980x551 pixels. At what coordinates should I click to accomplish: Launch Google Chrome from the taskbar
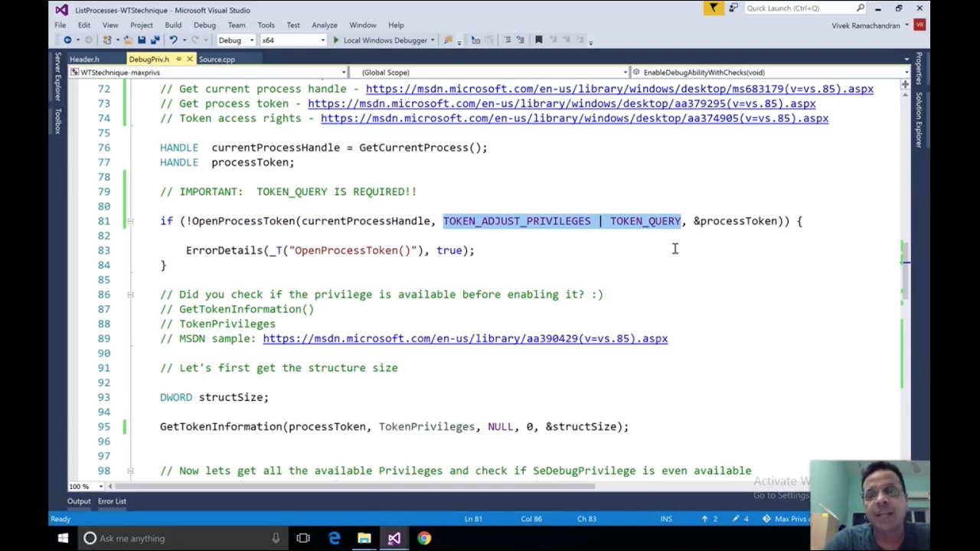tap(424, 538)
